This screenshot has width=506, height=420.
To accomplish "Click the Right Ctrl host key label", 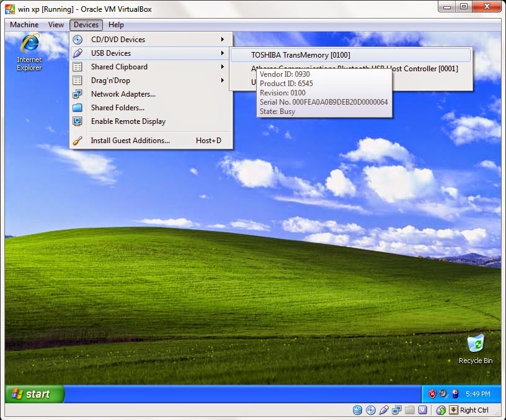I will (x=474, y=410).
